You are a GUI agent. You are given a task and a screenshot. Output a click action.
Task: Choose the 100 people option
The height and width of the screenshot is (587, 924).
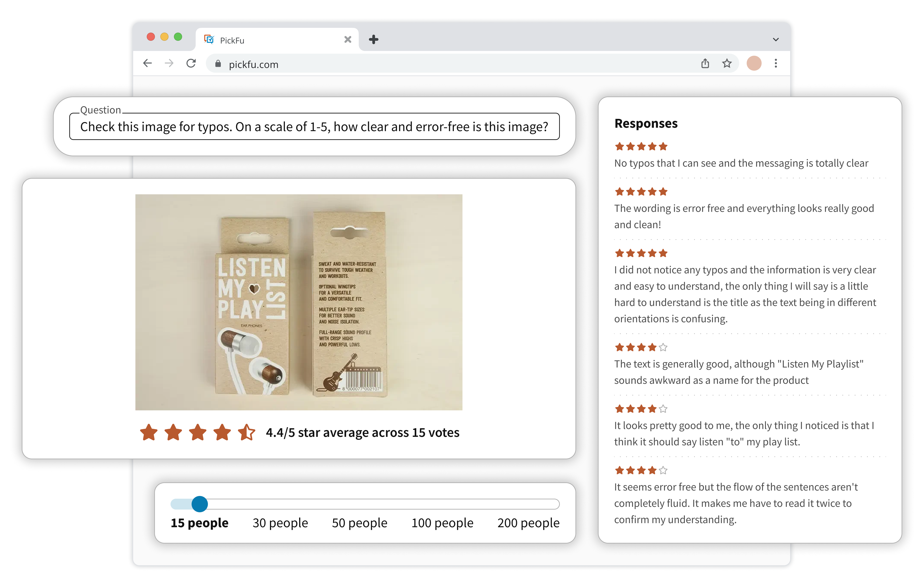tap(442, 523)
